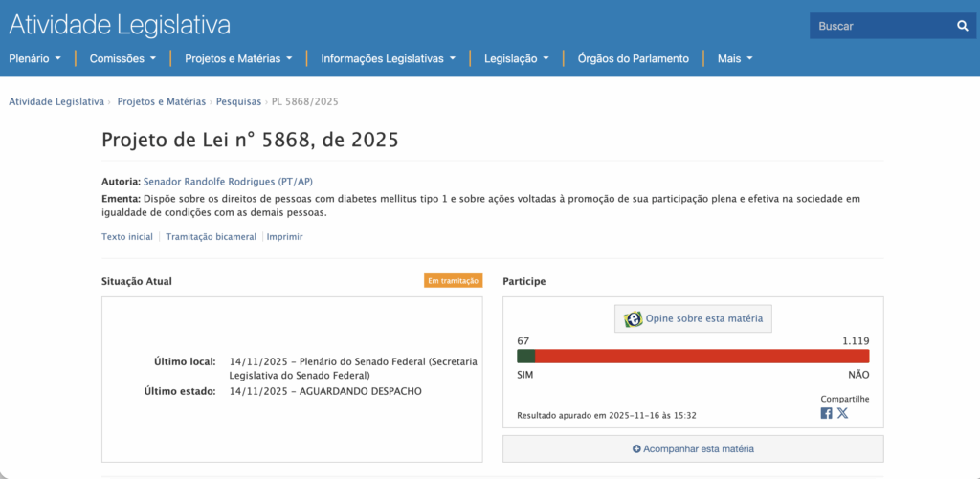View Tramitação bicameral
Screen dimensions: 980x479
pyautogui.click(x=212, y=236)
